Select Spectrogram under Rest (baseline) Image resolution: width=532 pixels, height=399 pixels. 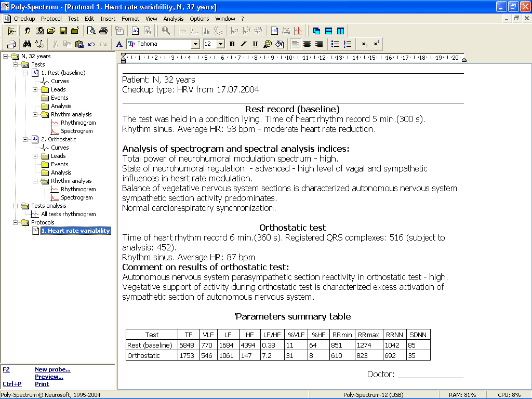[x=77, y=131]
